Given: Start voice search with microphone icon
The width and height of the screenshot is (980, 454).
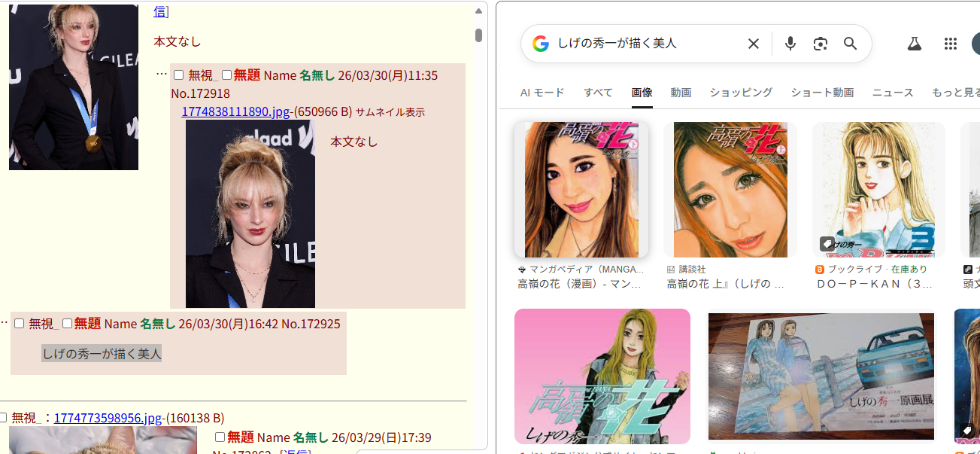Looking at the screenshot, I should [790, 44].
